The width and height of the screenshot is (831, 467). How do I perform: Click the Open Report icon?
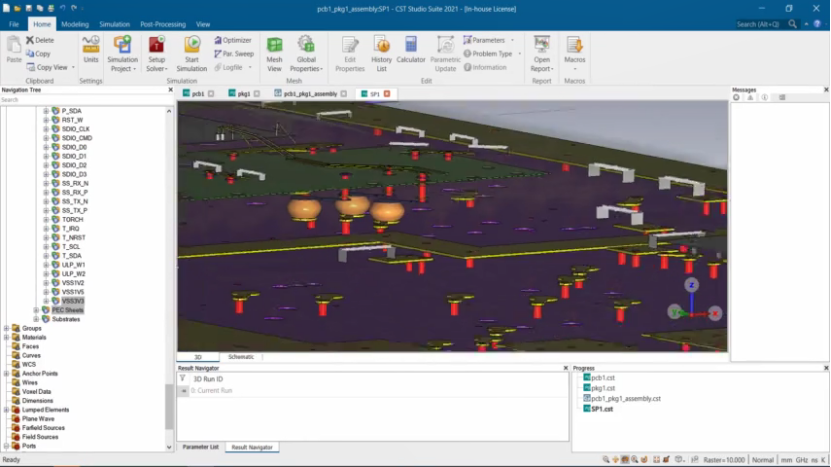542,45
